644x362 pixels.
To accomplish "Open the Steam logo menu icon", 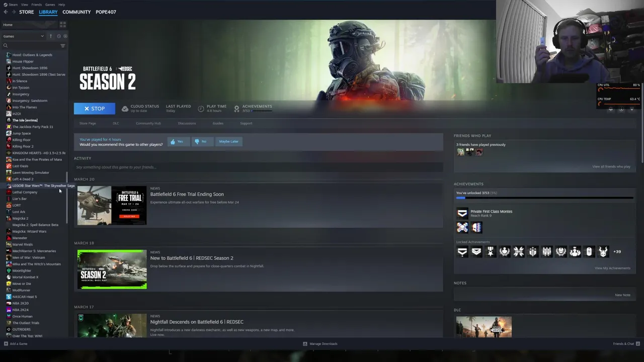I will [6, 5].
